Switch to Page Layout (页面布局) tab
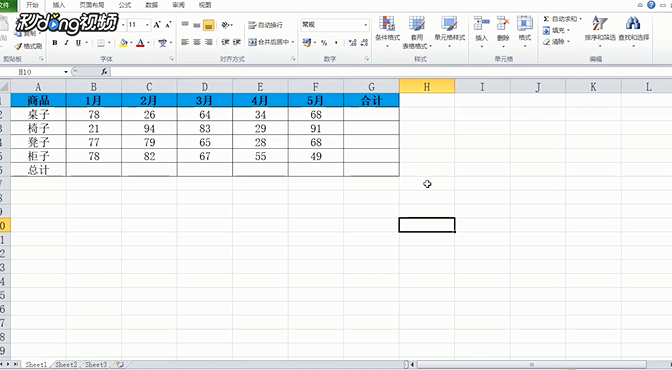Viewport: 672px width, 370px height. click(92, 5)
